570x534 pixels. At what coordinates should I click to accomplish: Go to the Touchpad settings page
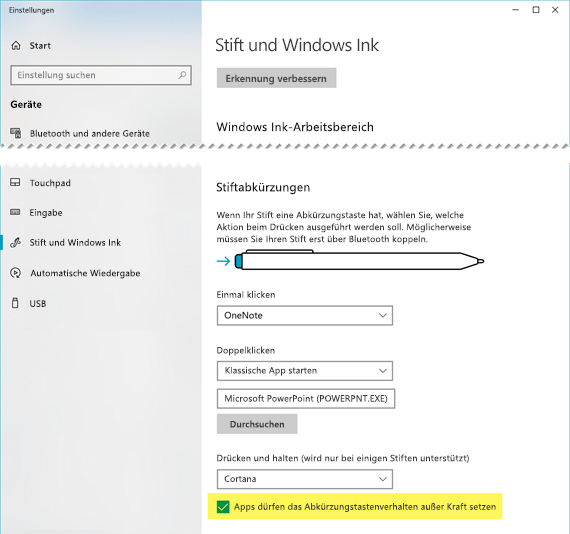click(x=50, y=183)
